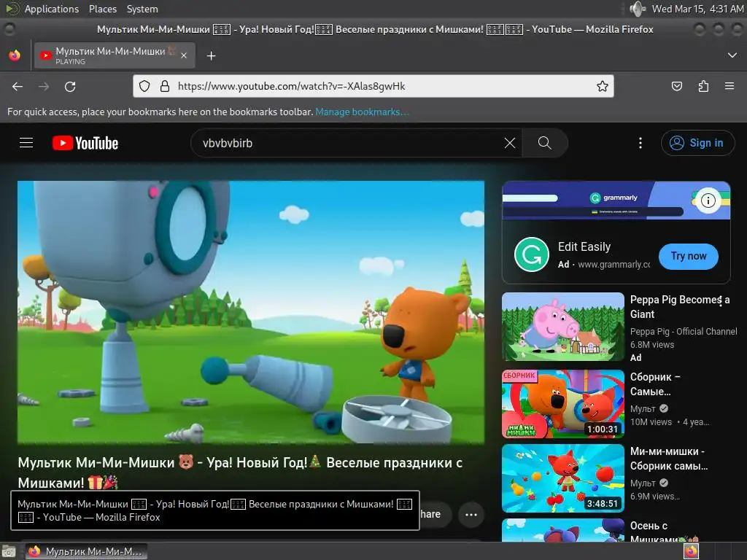This screenshot has height=560, width=747.
Task: Click the video player to pause playback
Action: (x=251, y=312)
